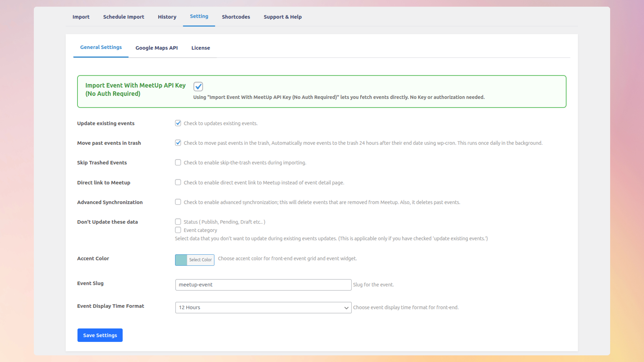This screenshot has height=362, width=644.
Task: Navigate to the Shortcodes tab
Action: pyautogui.click(x=236, y=17)
